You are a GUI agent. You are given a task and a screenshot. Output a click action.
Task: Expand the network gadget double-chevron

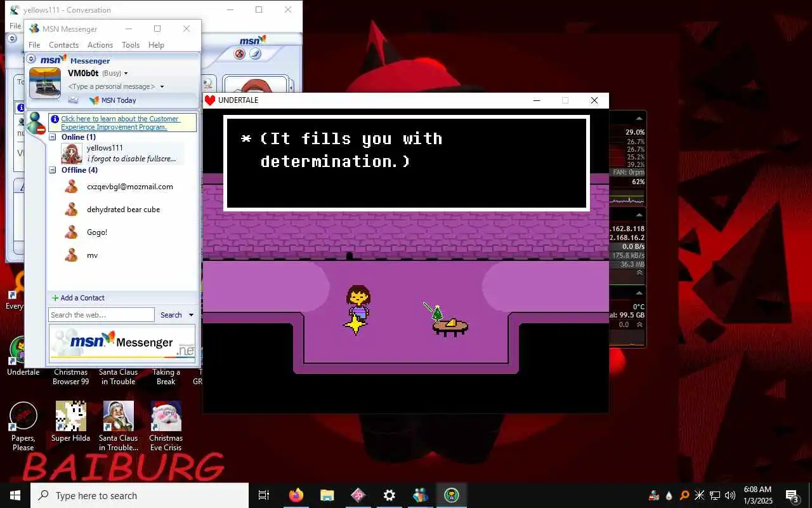639,272
